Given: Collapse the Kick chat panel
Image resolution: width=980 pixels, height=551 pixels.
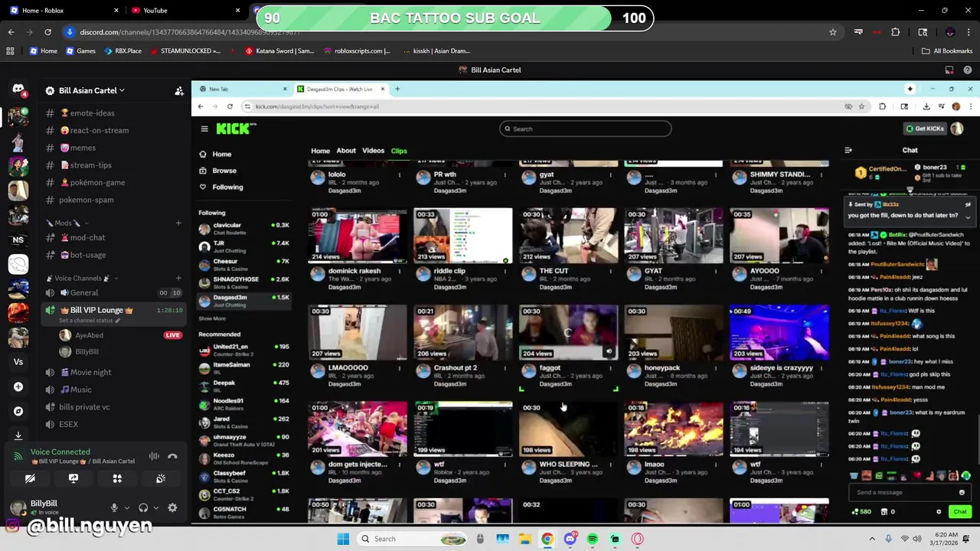Looking at the screenshot, I should (x=848, y=150).
